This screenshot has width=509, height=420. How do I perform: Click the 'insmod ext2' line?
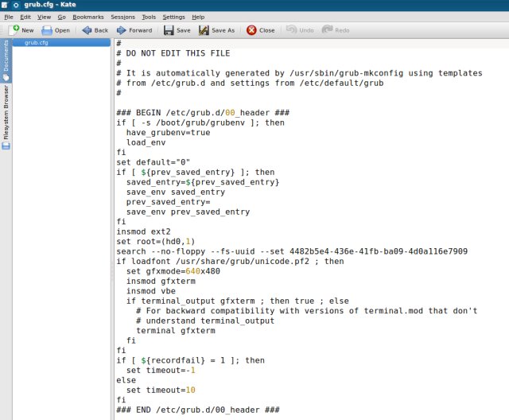(143, 231)
